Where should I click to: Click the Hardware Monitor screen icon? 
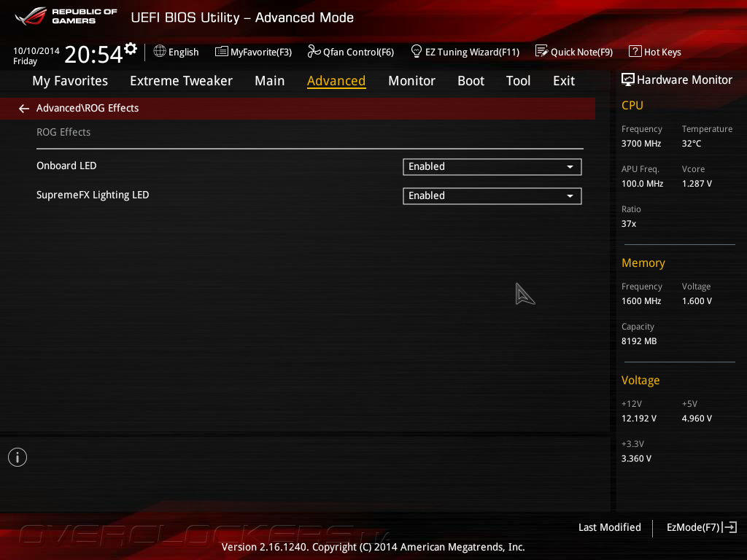point(628,80)
